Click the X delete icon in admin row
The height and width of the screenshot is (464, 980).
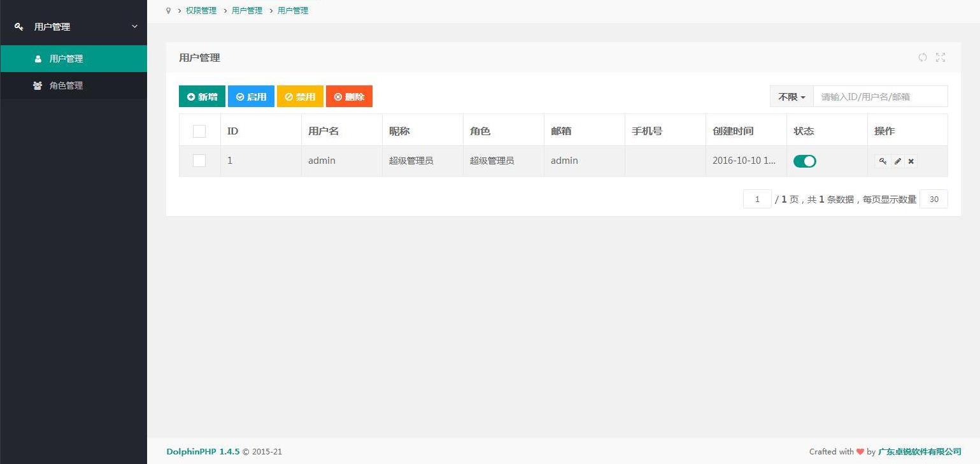pos(911,161)
